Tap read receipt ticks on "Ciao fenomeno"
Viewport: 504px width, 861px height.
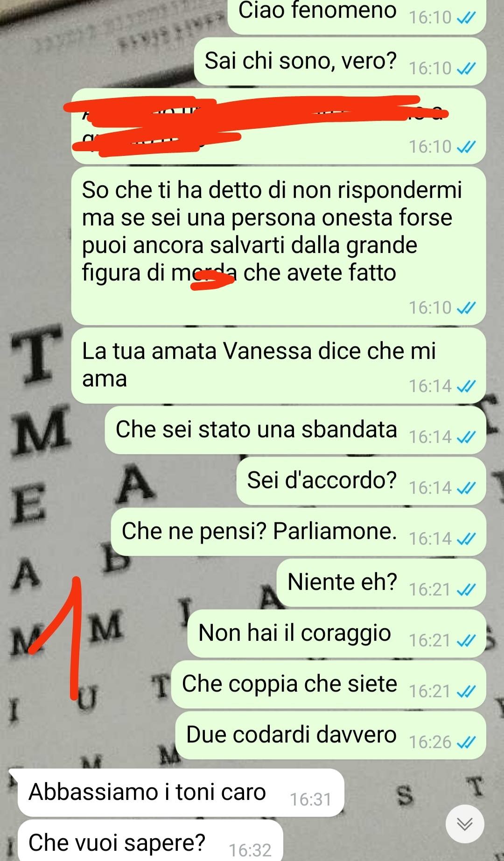click(466, 18)
